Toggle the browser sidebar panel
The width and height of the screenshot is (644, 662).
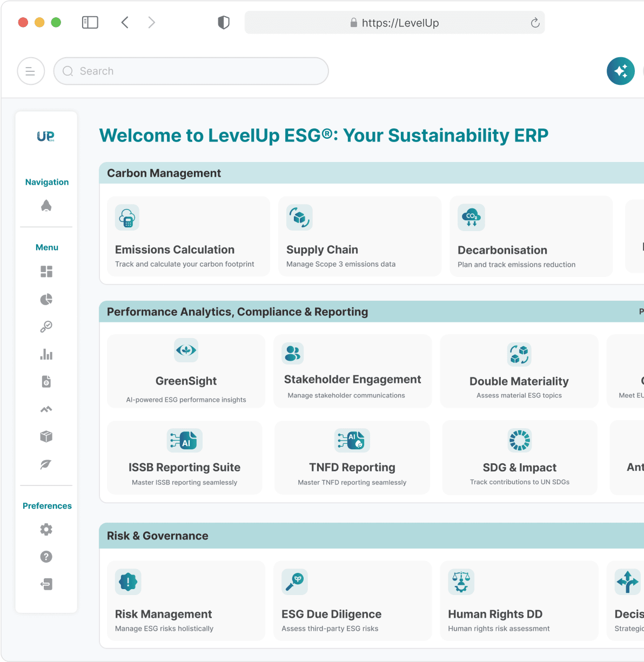coord(90,22)
